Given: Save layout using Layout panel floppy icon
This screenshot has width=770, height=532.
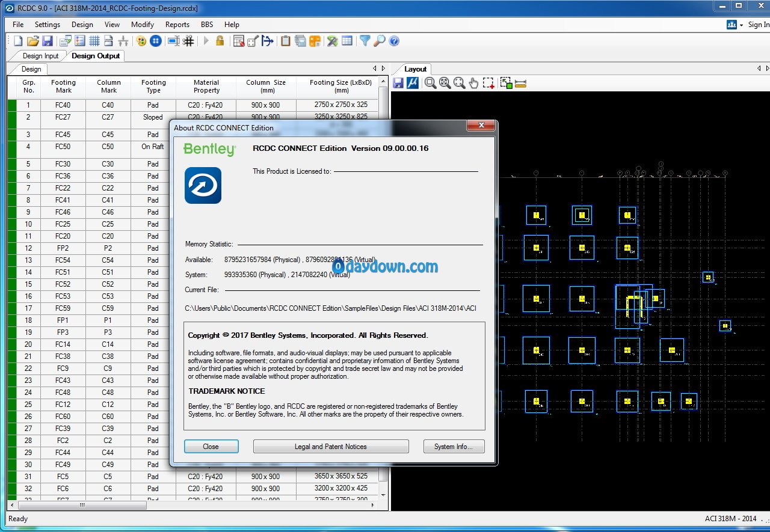Looking at the screenshot, I should tap(398, 83).
